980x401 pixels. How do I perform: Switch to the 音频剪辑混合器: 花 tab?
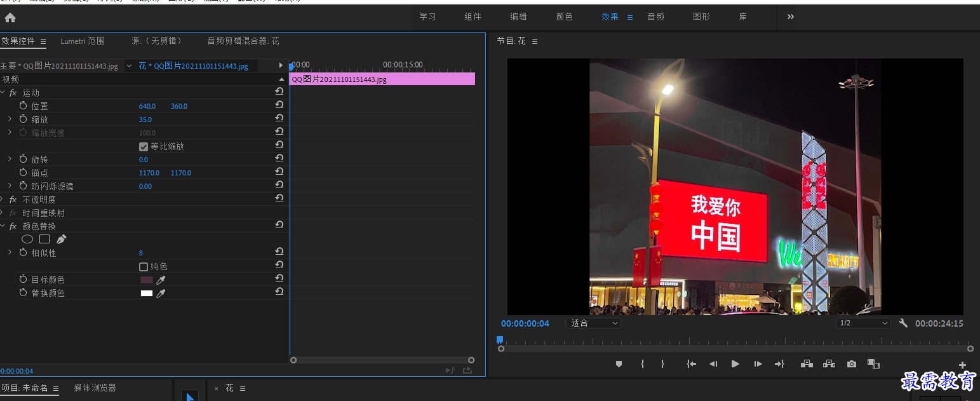tap(243, 41)
